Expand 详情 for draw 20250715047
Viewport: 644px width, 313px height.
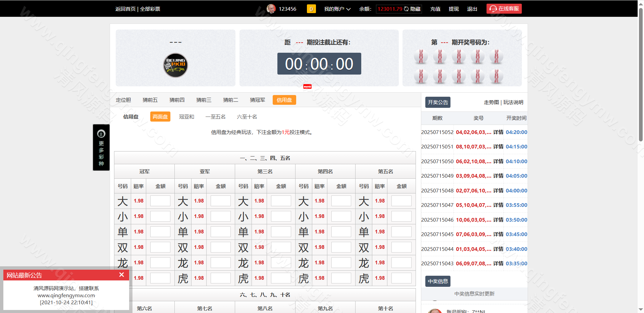[x=498, y=205]
